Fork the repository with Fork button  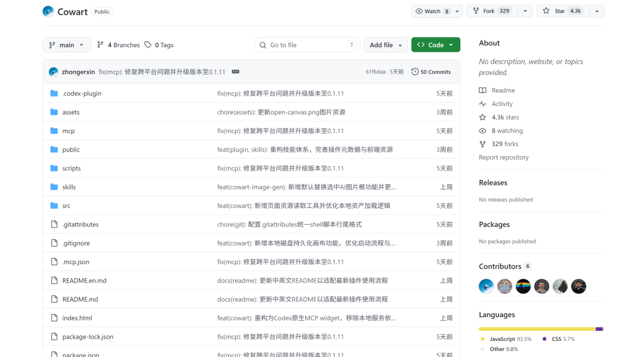[492, 11]
